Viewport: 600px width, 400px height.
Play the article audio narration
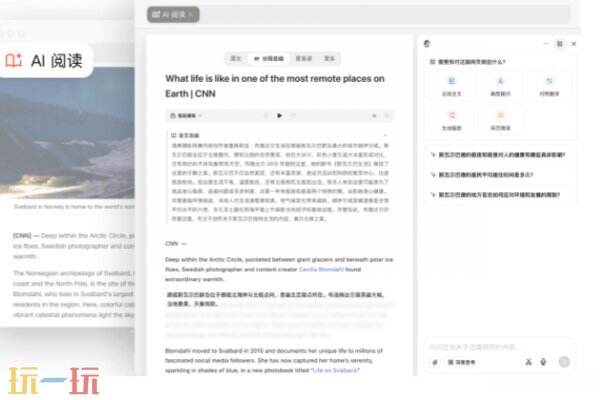[279, 115]
